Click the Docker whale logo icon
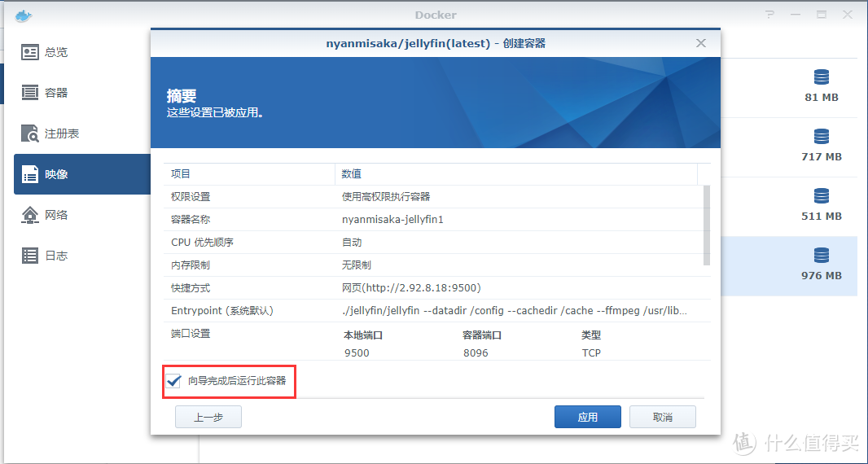Screen dimensions: 868x464 click(x=24, y=15)
